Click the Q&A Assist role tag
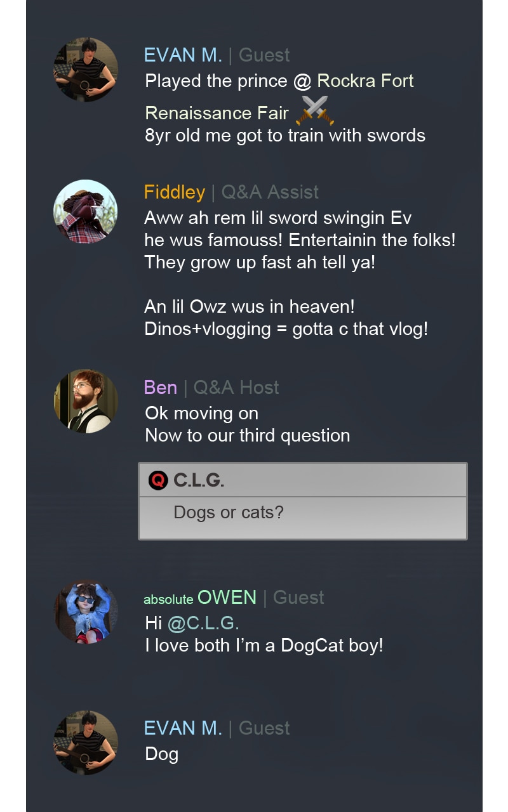 (x=270, y=192)
